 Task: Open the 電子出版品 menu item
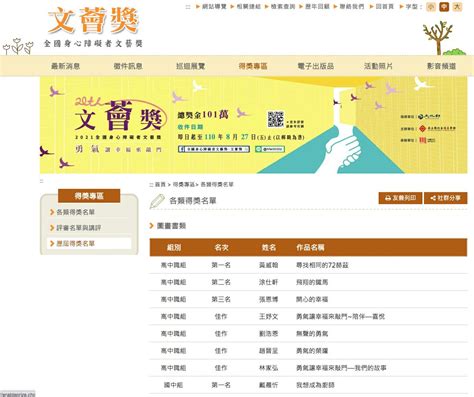click(x=316, y=66)
